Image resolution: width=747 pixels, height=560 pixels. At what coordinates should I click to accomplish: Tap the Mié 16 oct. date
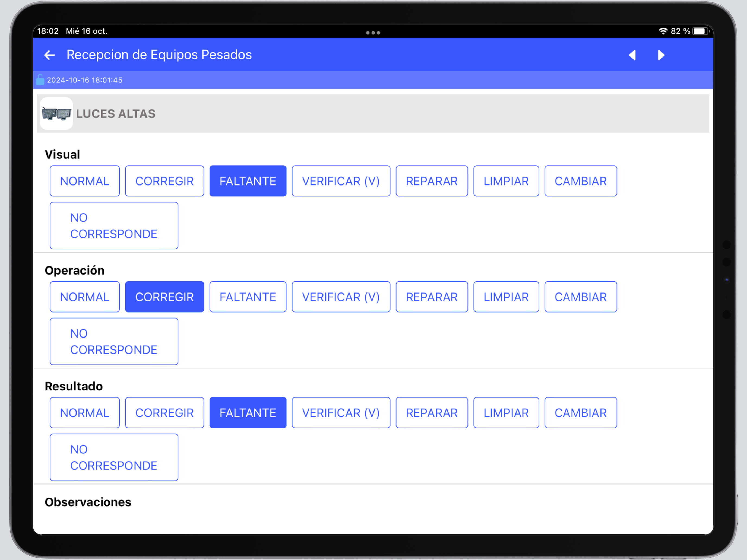86,31
